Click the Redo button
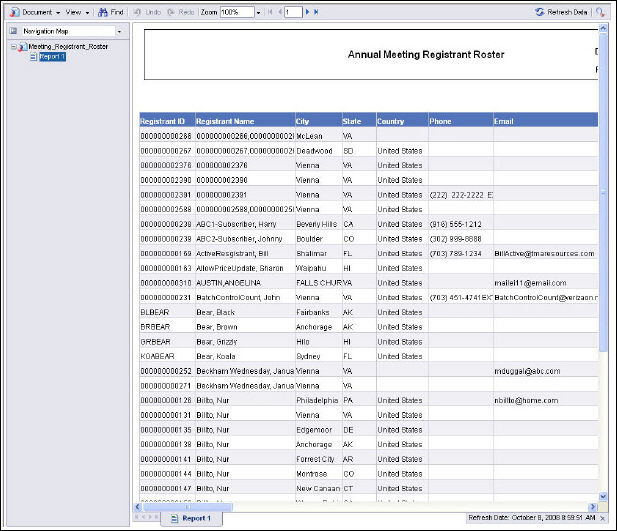This screenshot has width=617, height=531. [x=180, y=12]
